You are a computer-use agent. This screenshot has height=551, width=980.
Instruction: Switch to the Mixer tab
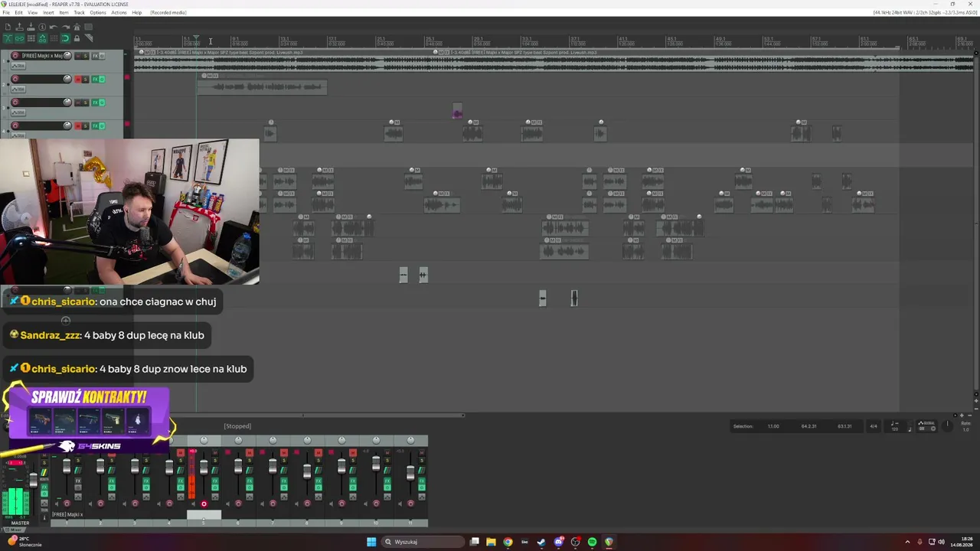[x=15, y=530]
